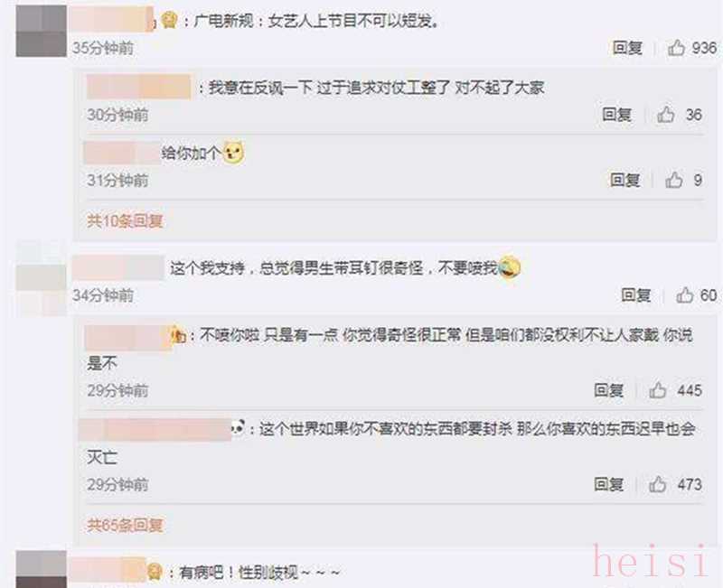Like the reply with 445 likes
This screenshot has width=723, height=588.
[658, 390]
